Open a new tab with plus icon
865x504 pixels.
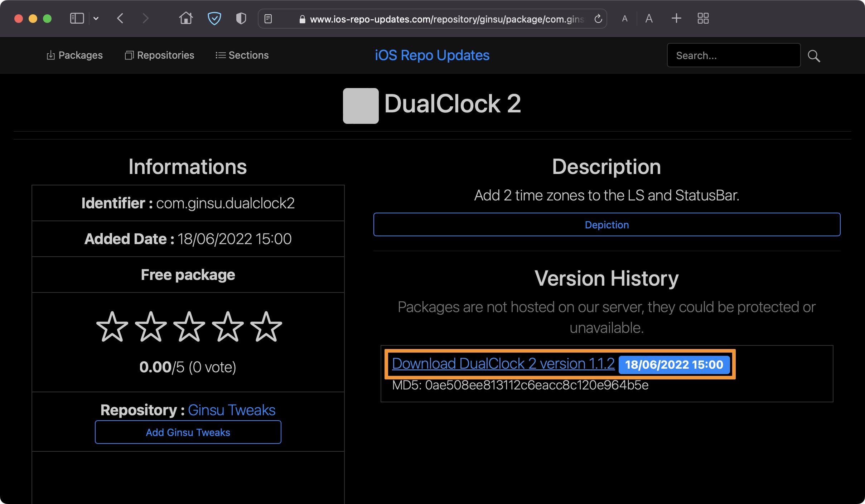click(676, 18)
